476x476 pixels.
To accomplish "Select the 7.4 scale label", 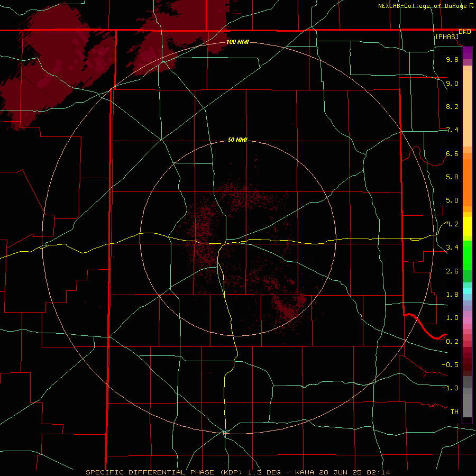I will tap(452, 130).
